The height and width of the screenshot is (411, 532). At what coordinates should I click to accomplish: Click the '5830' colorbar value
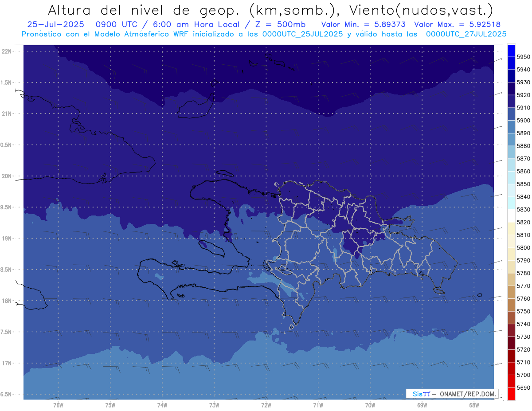tap(524, 209)
